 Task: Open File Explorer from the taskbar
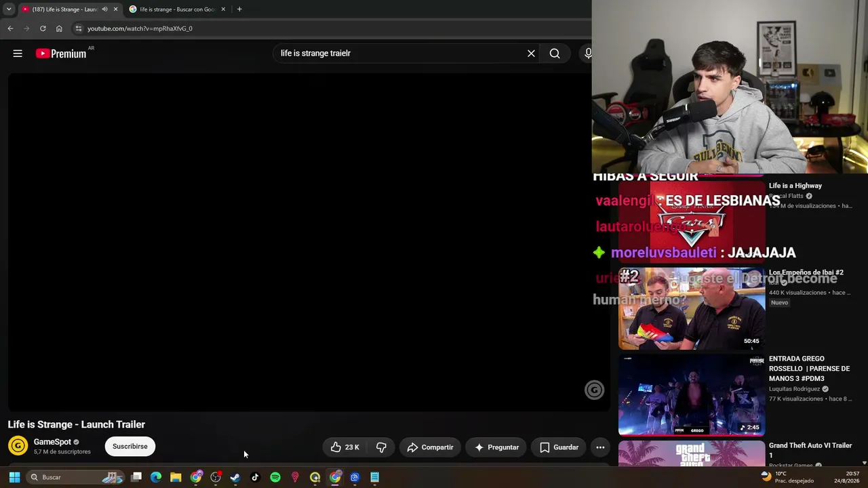tap(176, 477)
